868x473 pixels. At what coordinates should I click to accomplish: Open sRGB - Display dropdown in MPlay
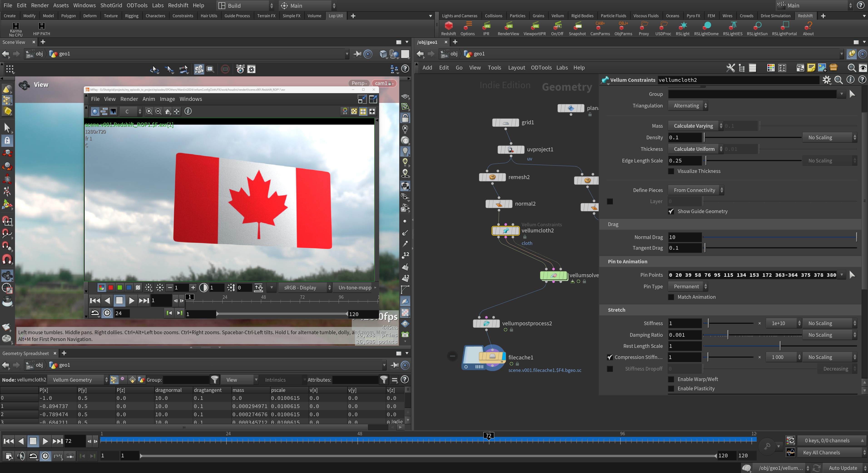305,288
